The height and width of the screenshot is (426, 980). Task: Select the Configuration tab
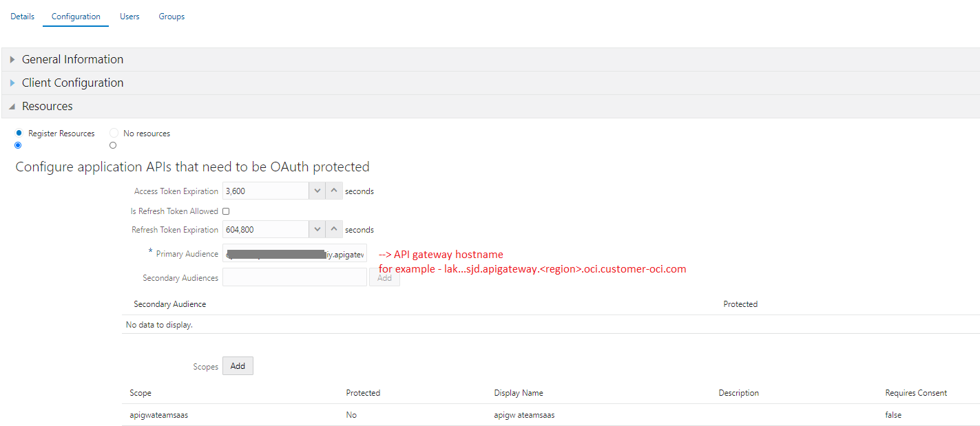pos(75,16)
